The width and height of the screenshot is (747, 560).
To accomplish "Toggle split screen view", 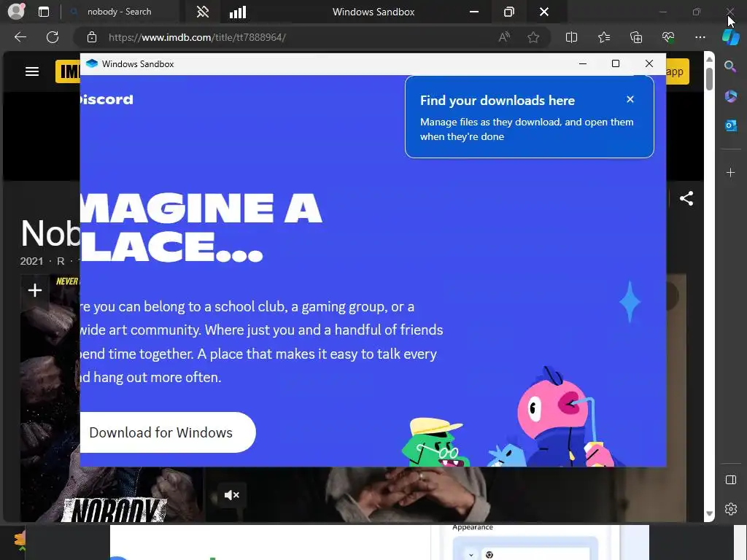I will click(571, 37).
